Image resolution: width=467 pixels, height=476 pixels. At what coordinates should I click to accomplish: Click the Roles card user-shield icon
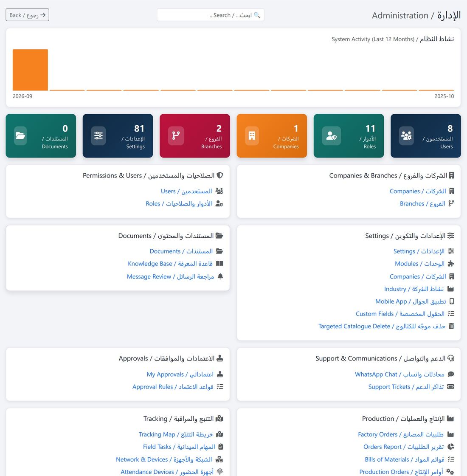point(332,135)
